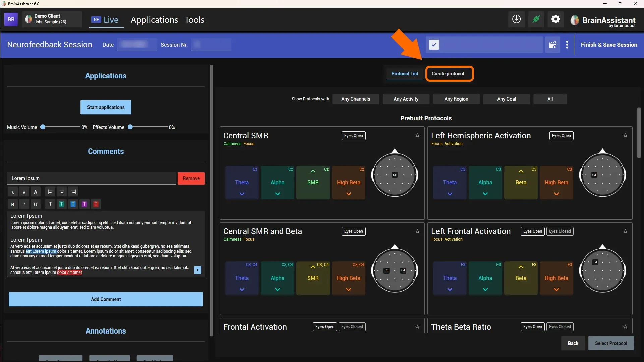
Task: Click the Music Volume slider handle
Action: coord(43,127)
